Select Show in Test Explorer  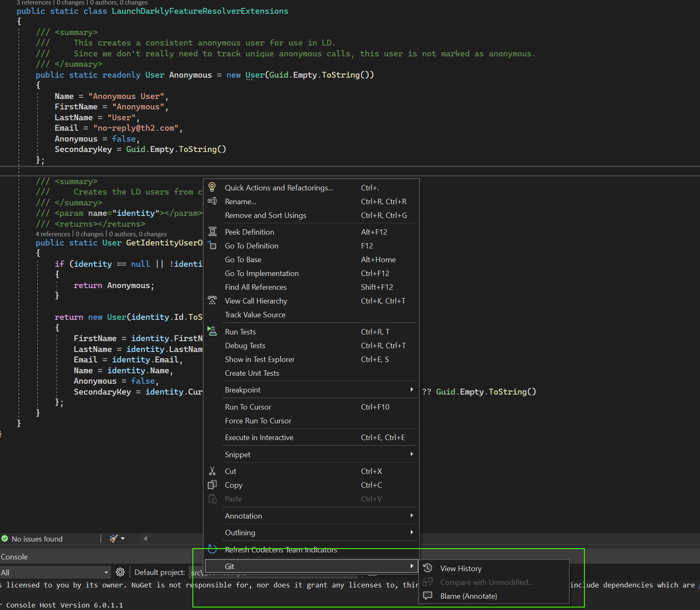click(x=311, y=359)
